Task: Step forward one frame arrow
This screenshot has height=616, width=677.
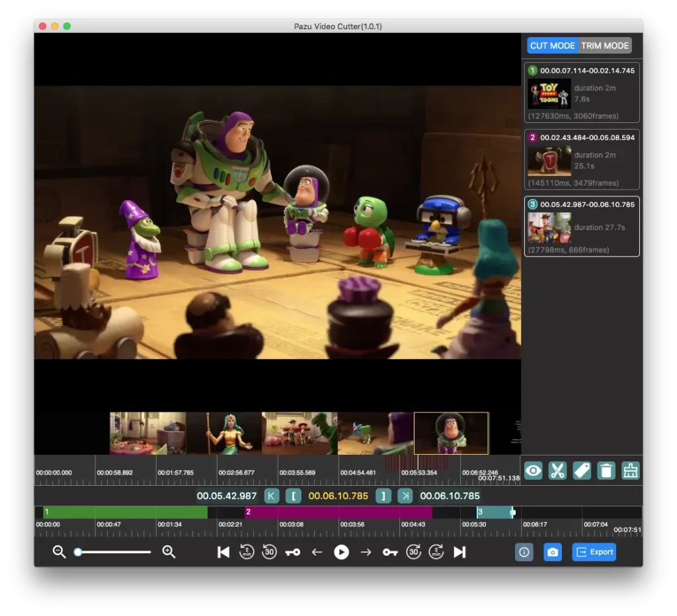Action: (366, 552)
